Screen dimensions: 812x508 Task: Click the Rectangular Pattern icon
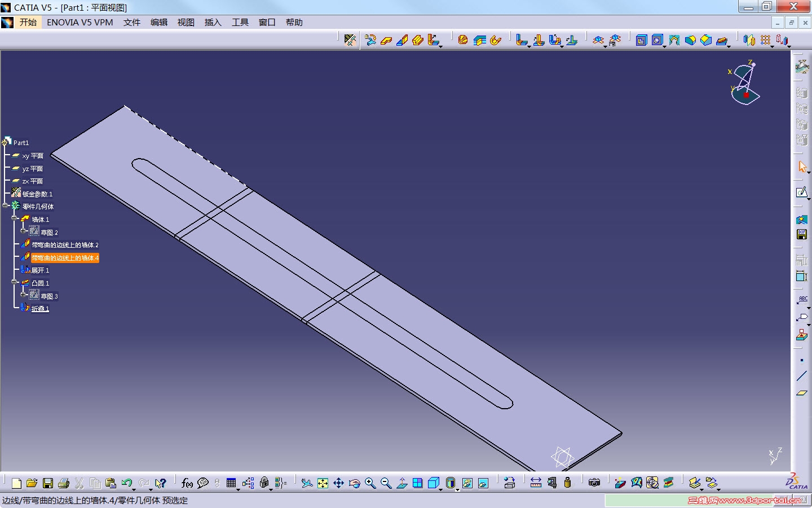pyautogui.click(x=765, y=40)
